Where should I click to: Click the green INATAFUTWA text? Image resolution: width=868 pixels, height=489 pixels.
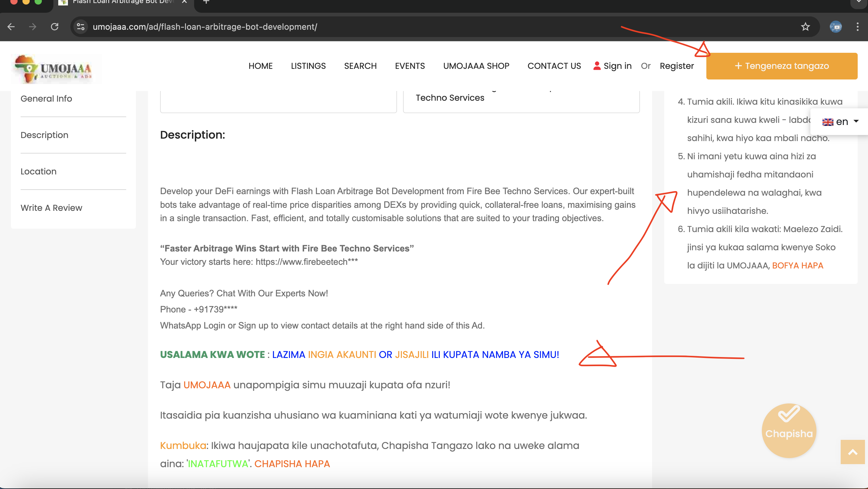tap(218, 464)
